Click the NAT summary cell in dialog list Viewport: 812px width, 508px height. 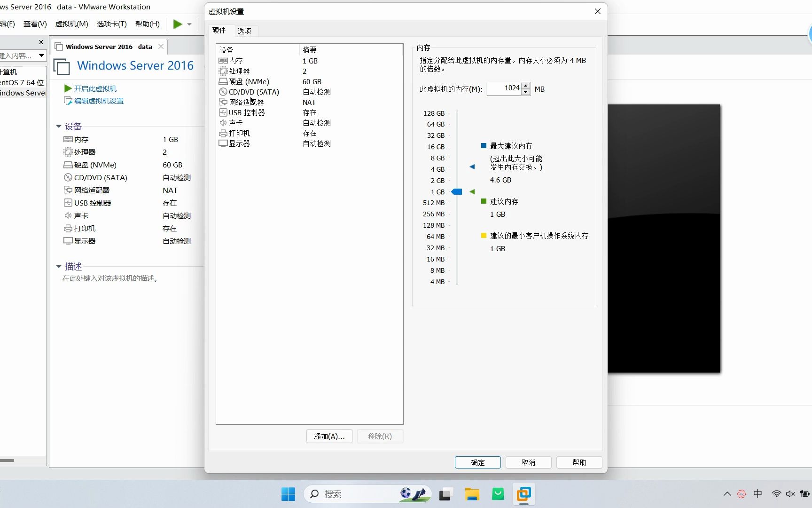(x=309, y=102)
